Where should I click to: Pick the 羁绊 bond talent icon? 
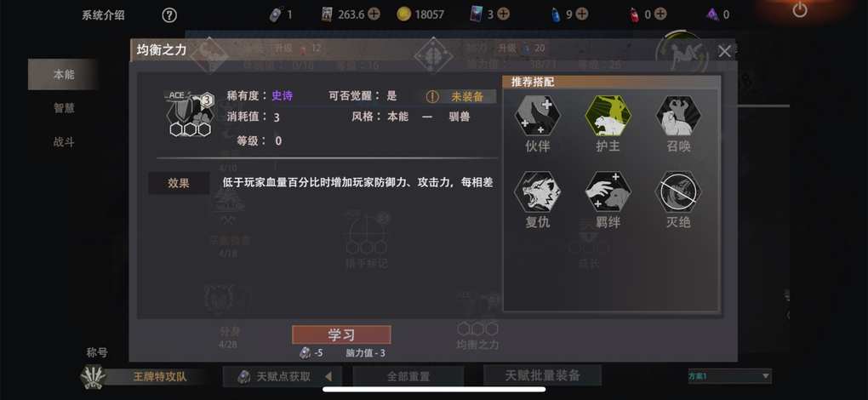point(608,191)
